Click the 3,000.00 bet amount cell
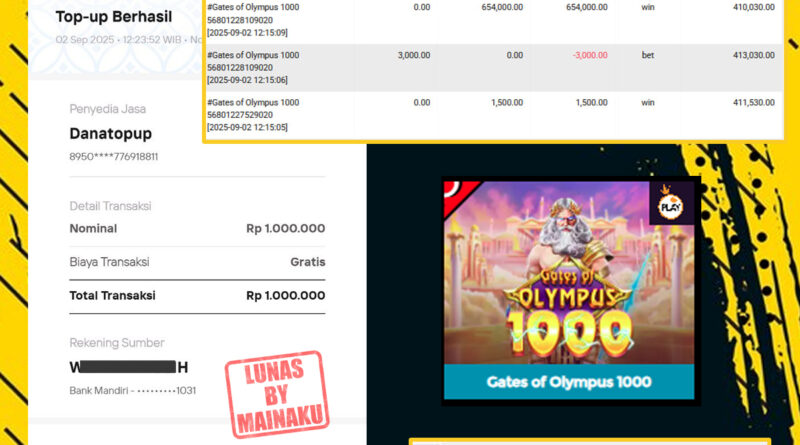 pos(414,55)
